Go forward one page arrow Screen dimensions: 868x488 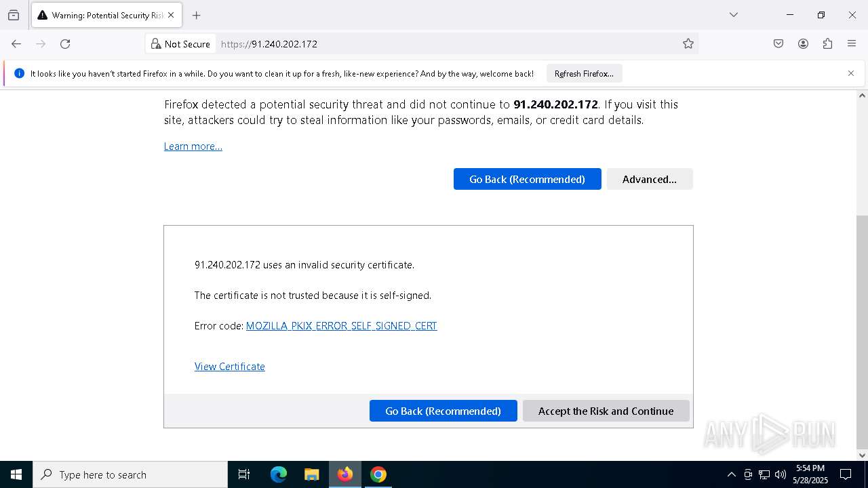41,44
